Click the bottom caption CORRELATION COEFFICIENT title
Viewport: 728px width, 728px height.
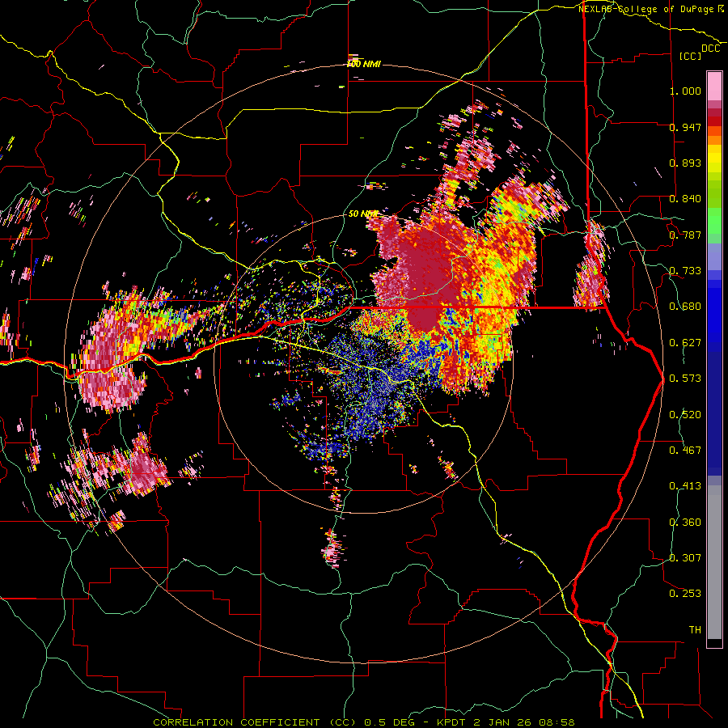tap(255, 722)
